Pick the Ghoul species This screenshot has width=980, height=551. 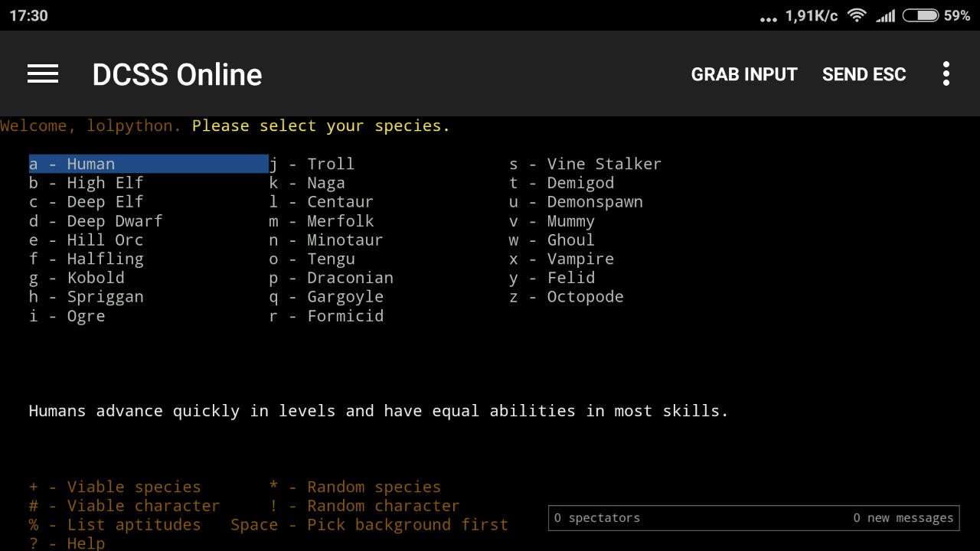(552, 240)
